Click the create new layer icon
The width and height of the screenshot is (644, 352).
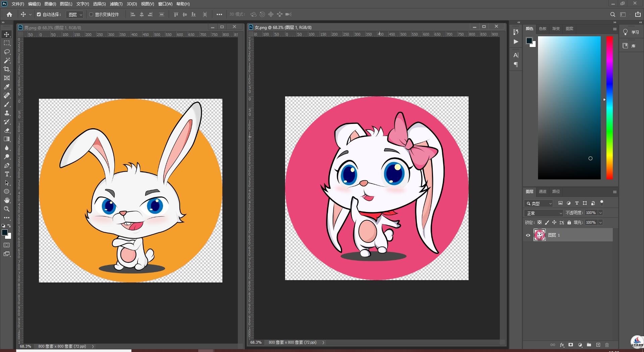pyautogui.click(x=598, y=345)
